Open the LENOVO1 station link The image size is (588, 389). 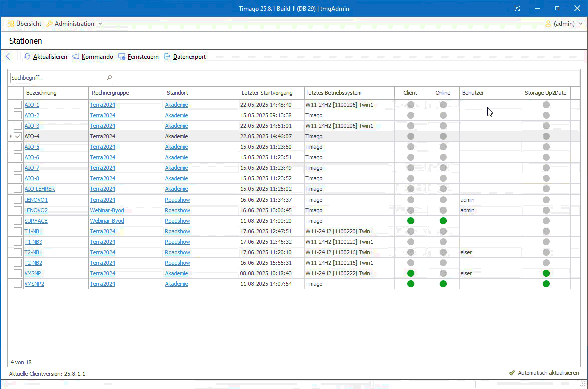[36, 200]
